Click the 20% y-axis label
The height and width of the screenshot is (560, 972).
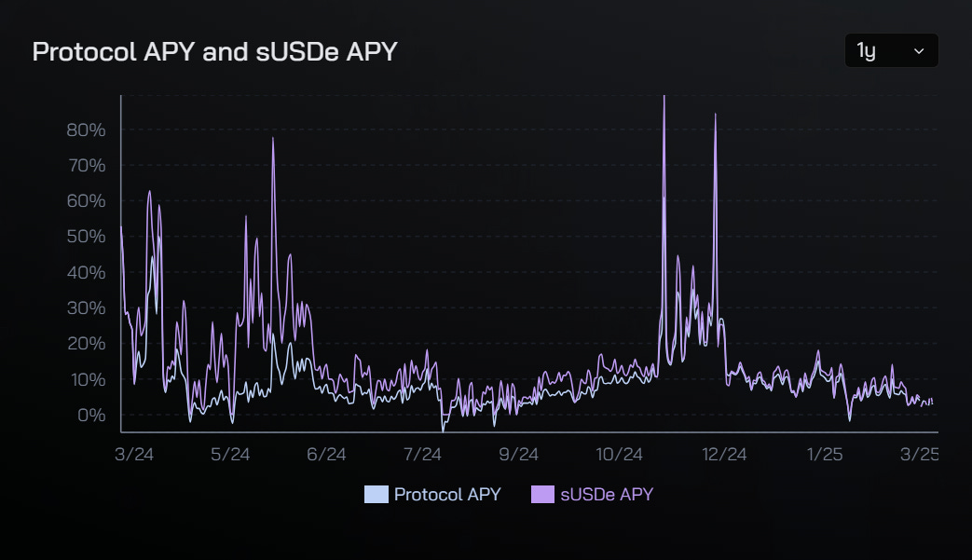point(86,343)
